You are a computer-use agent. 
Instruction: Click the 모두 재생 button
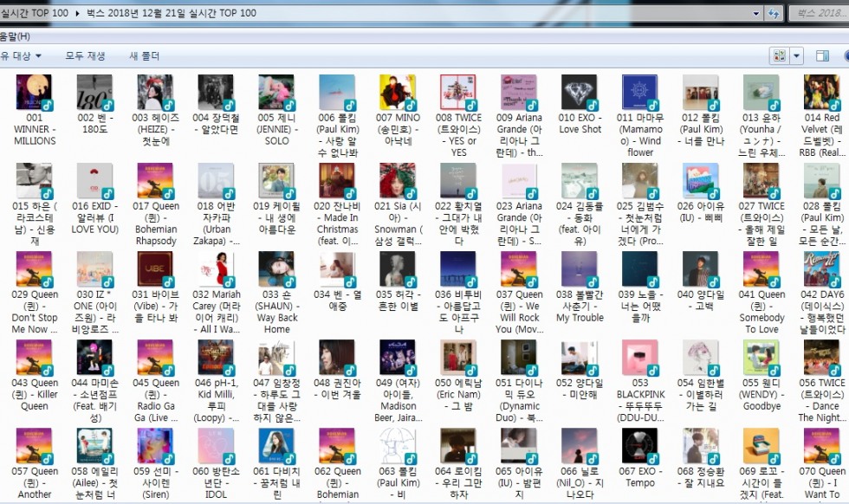[85, 55]
